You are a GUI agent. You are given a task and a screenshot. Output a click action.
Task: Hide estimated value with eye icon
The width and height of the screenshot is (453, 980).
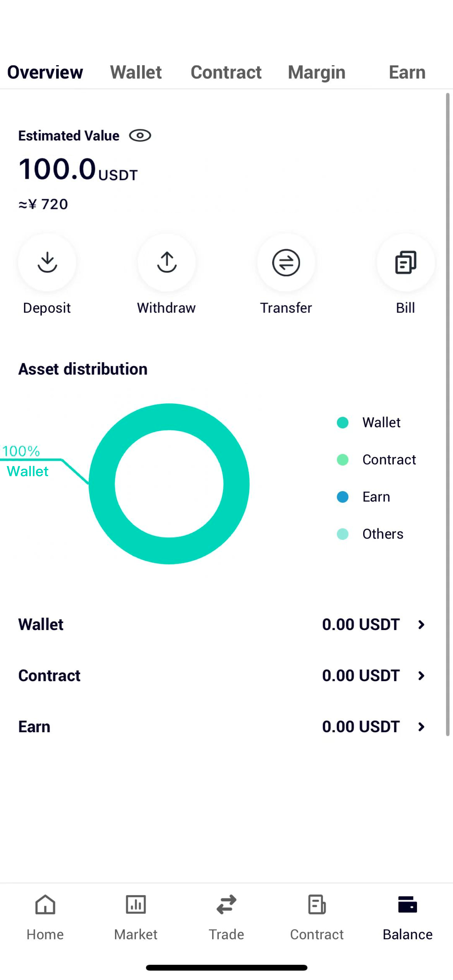pyautogui.click(x=140, y=135)
